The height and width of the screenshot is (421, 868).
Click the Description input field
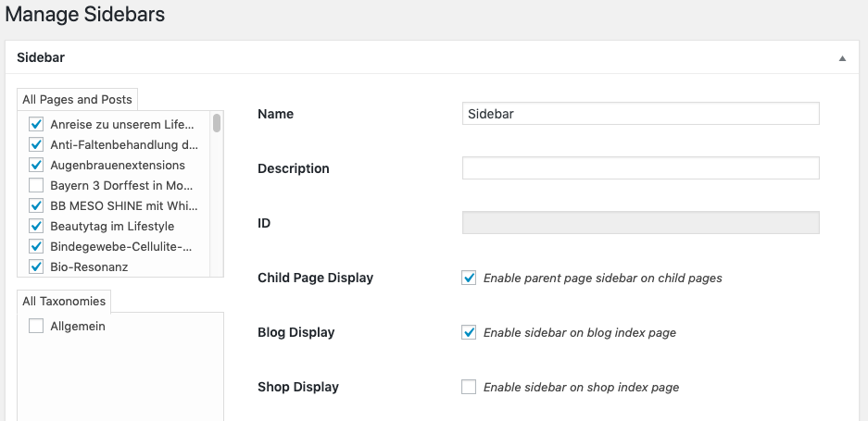pyautogui.click(x=640, y=168)
